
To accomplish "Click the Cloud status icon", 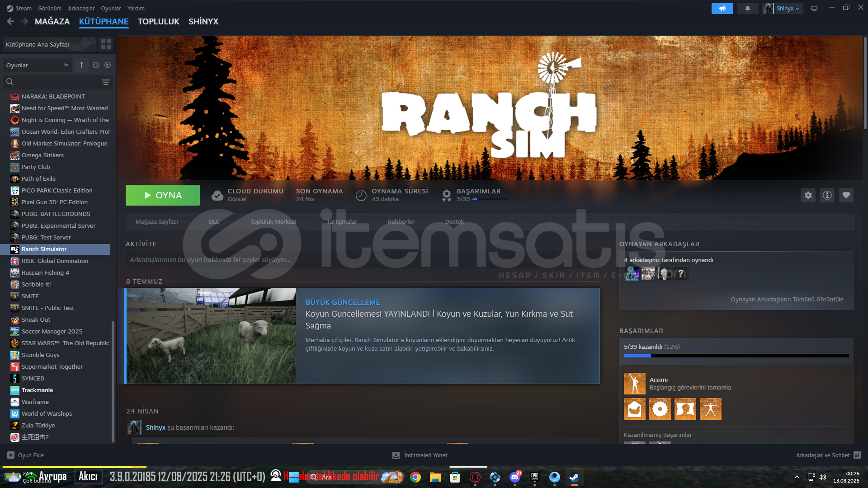I will 217,195.
